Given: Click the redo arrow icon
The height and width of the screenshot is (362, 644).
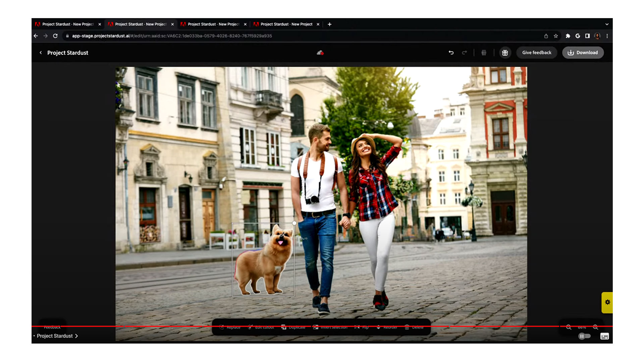Looking at the screenshot, I should pos(464,53).
